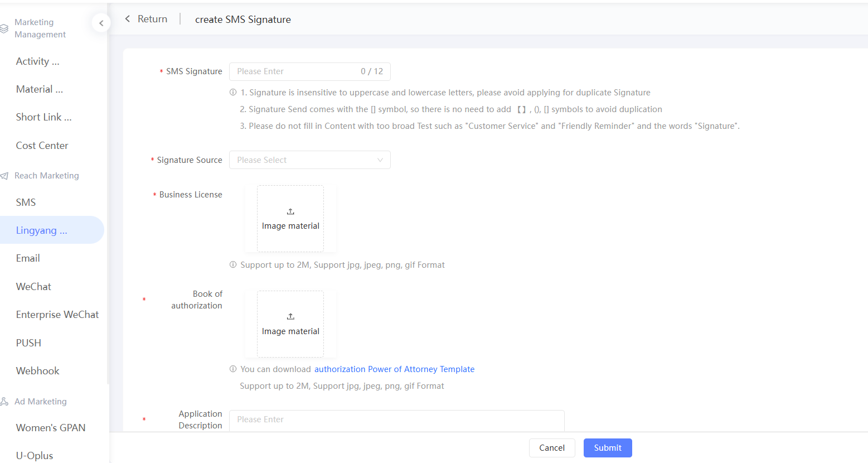Click the Business License upload icon
Viewport: 868px width, 463px height.
coord(290,211)
